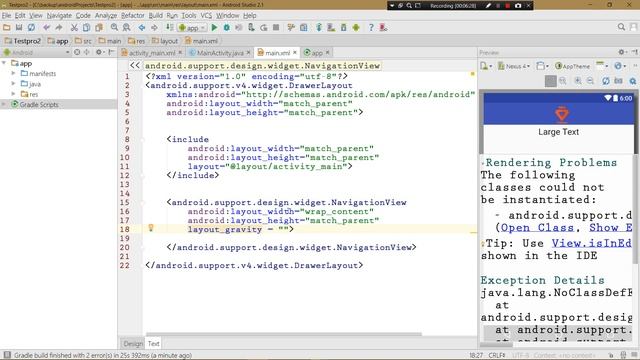Click the Preview zoom out icon

click(590, 81)
